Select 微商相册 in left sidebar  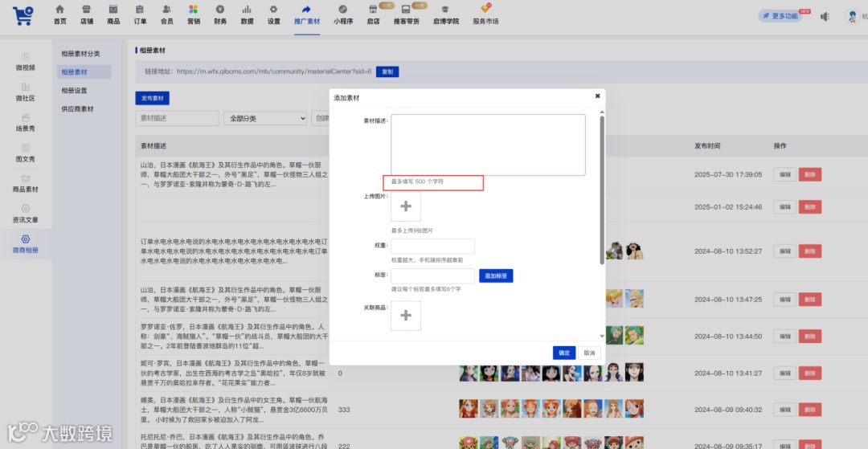[x=26, y=244]
